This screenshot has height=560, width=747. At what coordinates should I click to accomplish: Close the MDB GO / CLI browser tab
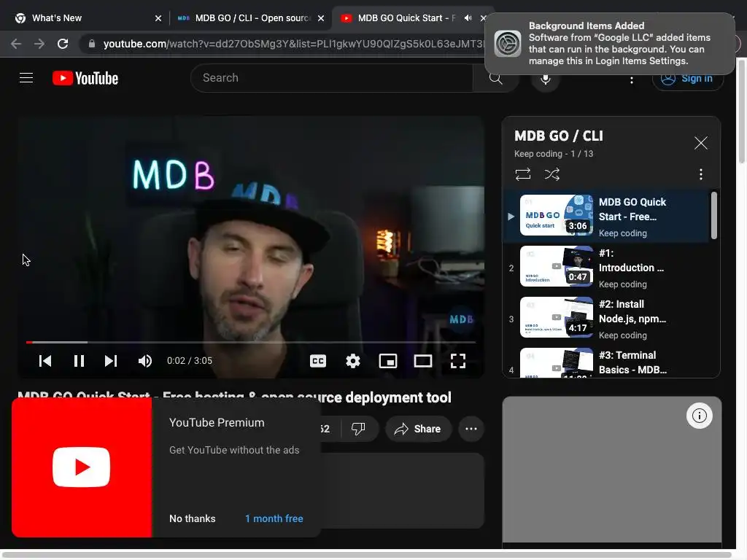pos(321,18)
